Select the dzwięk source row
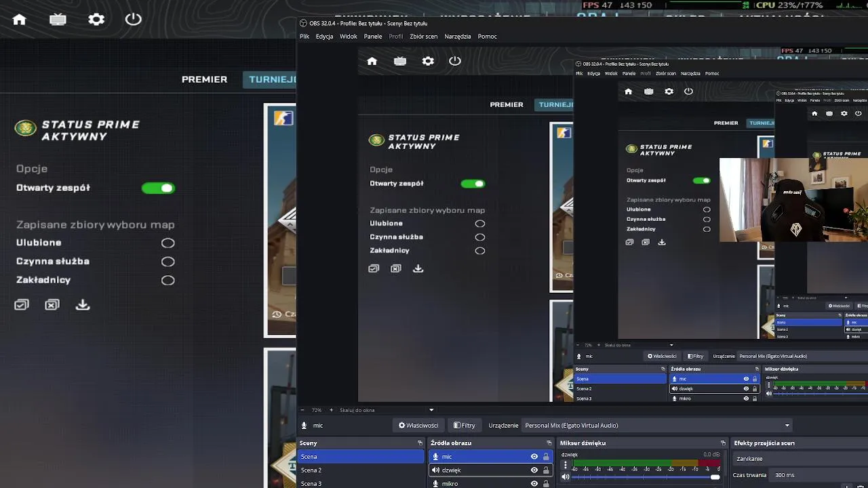This screenshot has height=488, width=868. click(491, 470)
